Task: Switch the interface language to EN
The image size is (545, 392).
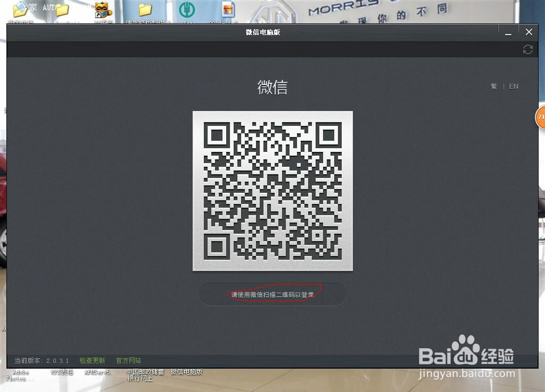Action: point(513,86)
